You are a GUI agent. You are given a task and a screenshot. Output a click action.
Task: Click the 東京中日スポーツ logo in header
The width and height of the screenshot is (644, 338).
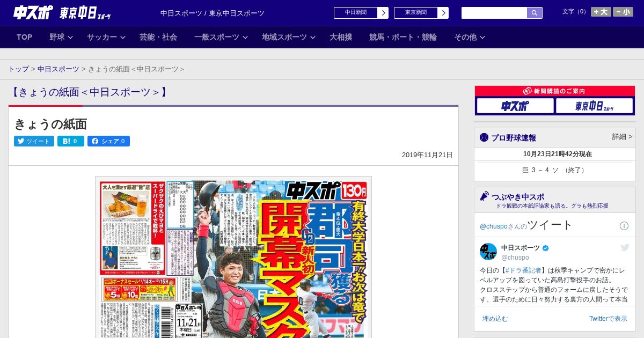85,13
